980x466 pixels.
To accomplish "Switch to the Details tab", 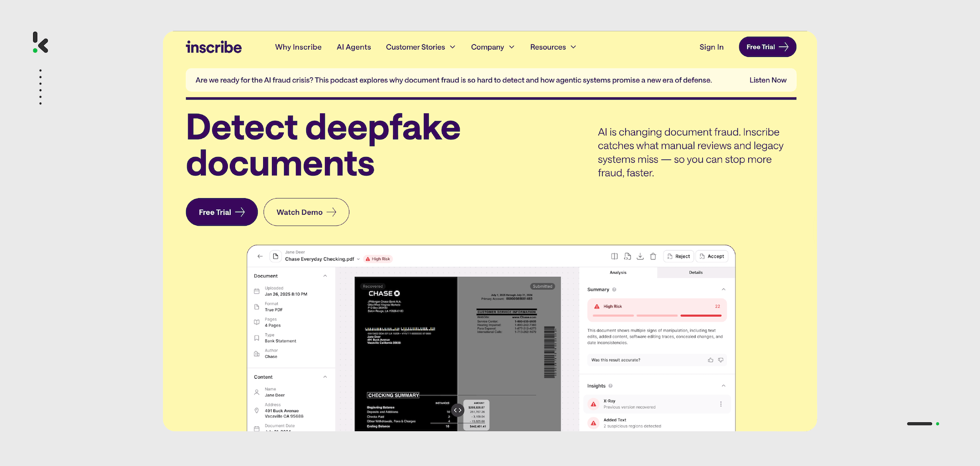I will coord(696,272).
